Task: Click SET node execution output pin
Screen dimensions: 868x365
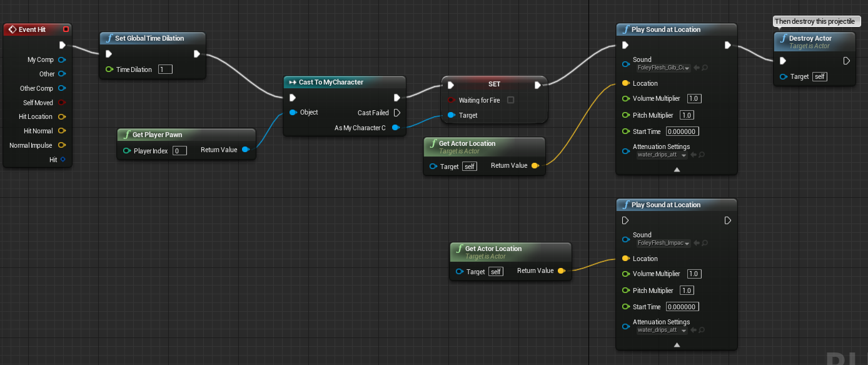Action: 538,85
